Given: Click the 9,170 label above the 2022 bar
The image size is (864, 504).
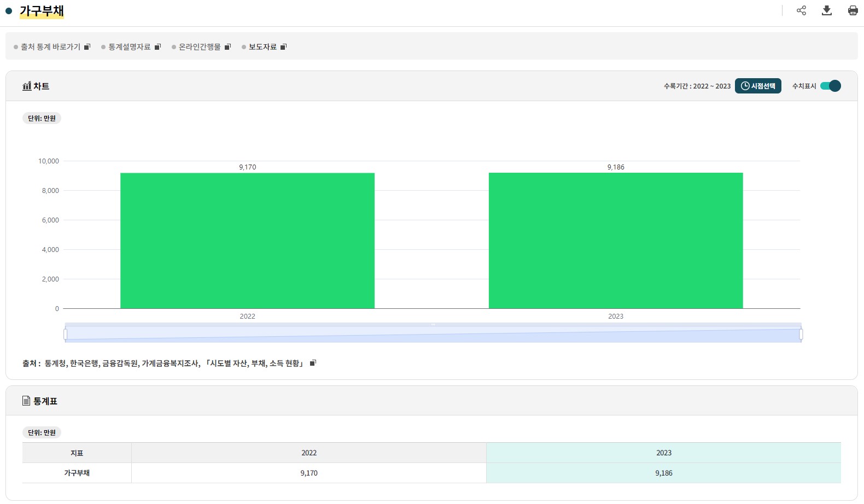Looking at the screenshot, I should [x=247, y=167].
